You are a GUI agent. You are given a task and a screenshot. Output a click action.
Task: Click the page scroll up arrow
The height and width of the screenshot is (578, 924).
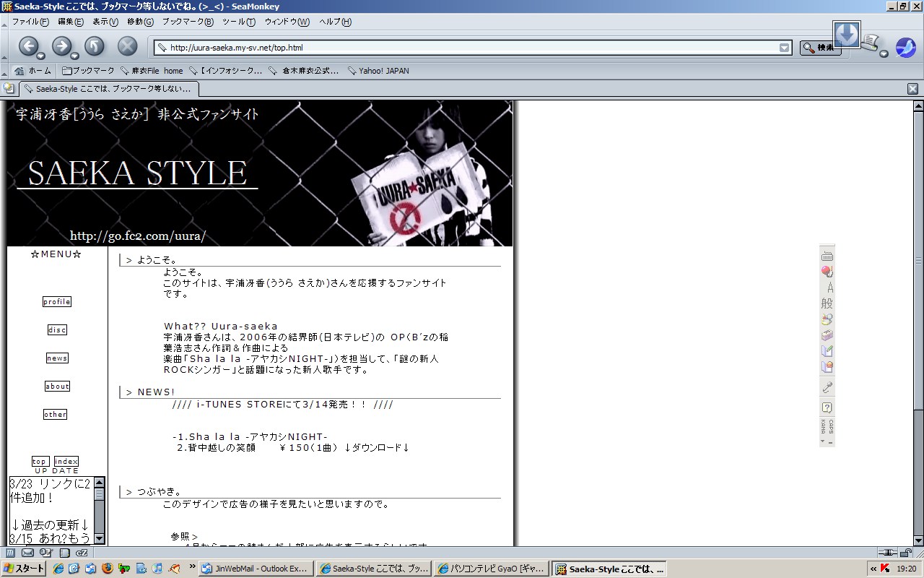point(918,106)
